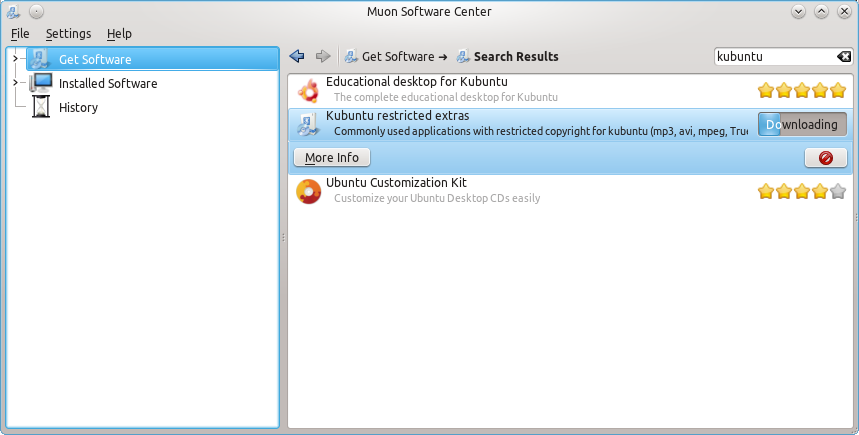859x435 pixels.
Task: Expand the Installed Software tree node
Action: click(x=14, y=83)
